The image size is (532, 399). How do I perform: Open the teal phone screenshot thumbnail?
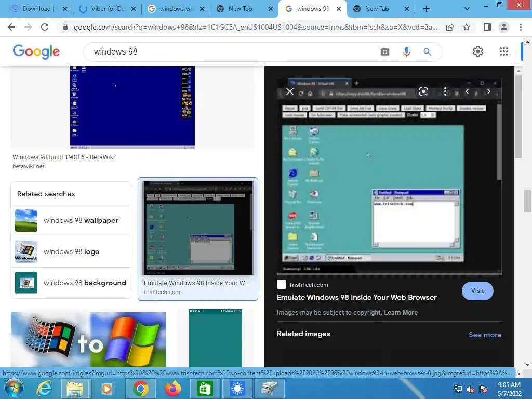pos(216,338)
